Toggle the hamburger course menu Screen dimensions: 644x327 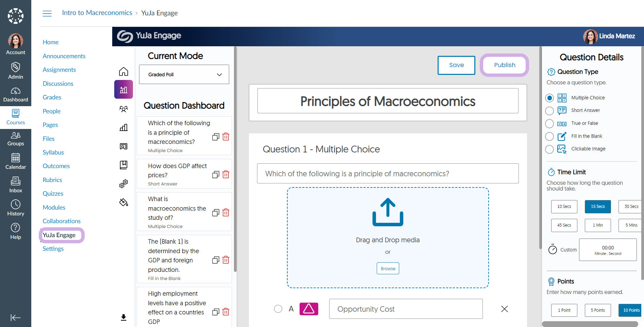tap(47, 13)
